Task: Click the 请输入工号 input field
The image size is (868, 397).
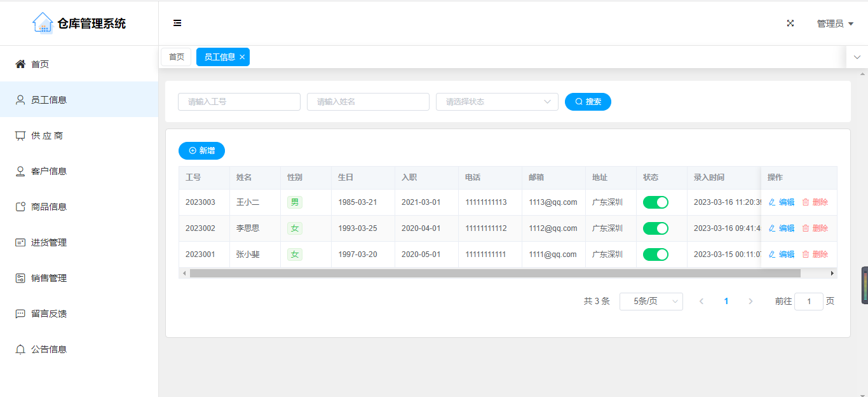Action: pos(239,102)
